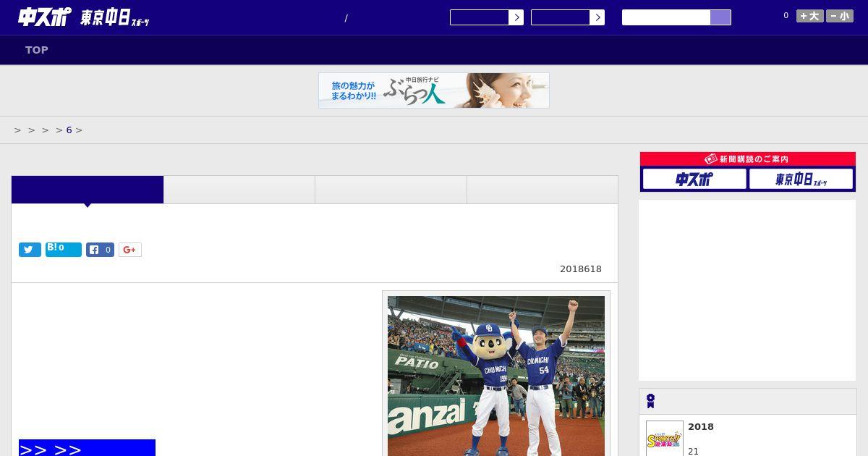Share on Facebook button
Viewport: 868px width, 456px height.
(x=100, y=250)
